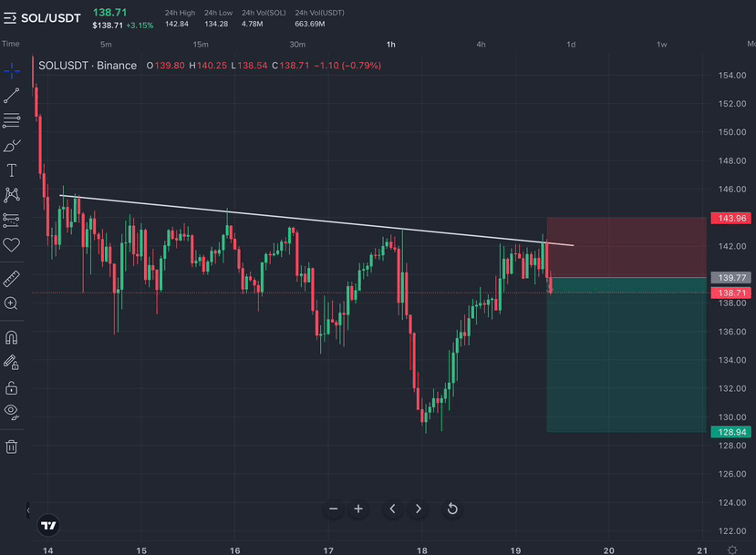
Task: Open the XABCD pattern tool
Action: 12,195
